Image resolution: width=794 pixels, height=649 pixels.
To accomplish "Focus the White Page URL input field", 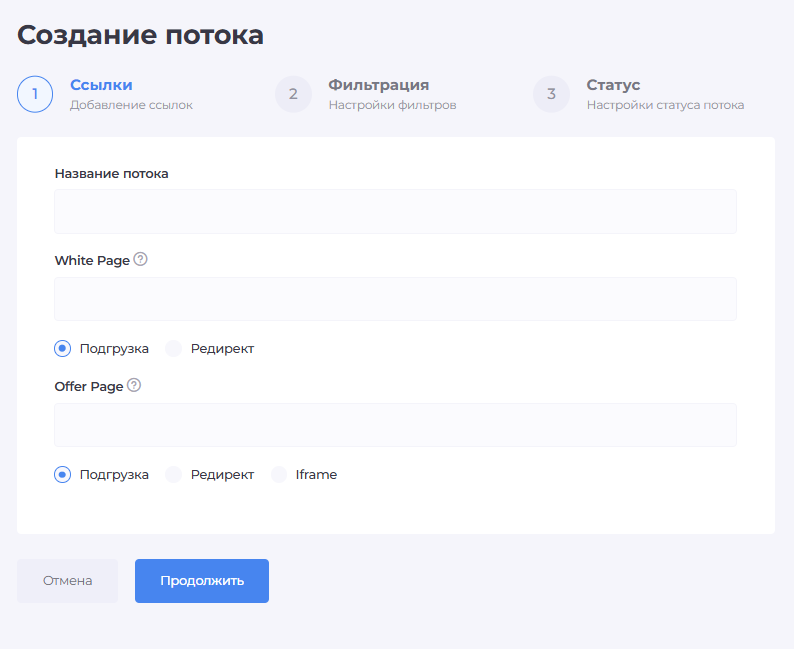I will click(395, 299).
